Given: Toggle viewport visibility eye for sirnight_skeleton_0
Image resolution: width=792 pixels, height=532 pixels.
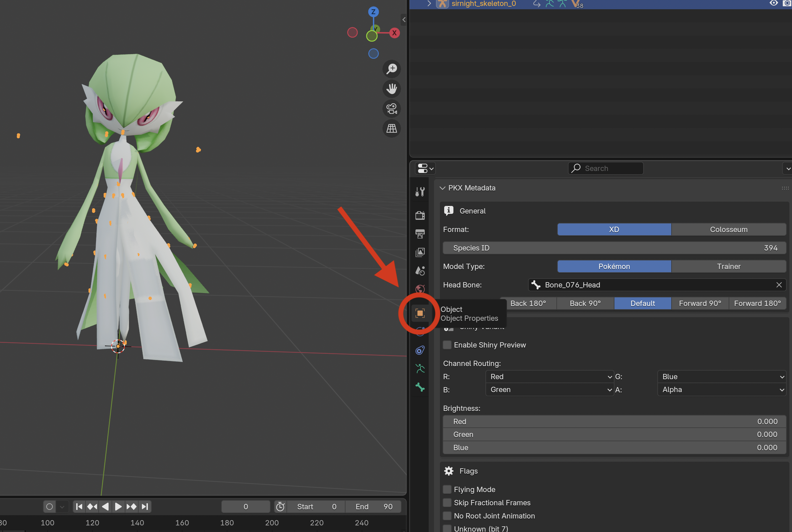Looking at the screenshot, I should 774,3.
